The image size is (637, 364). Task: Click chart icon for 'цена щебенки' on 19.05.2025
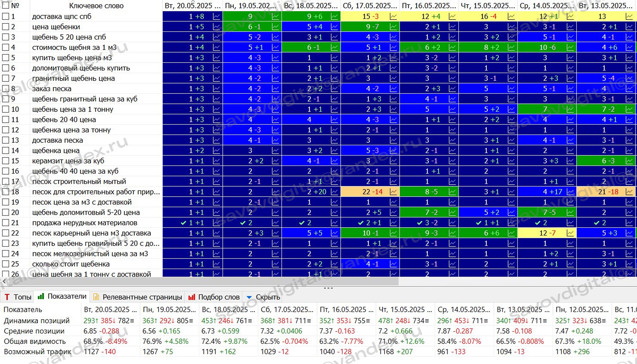pyautogui.click(x=275, y=27)
